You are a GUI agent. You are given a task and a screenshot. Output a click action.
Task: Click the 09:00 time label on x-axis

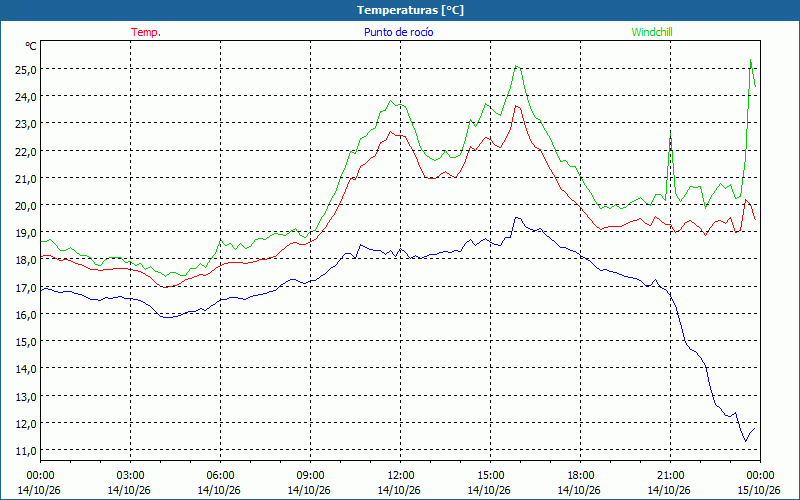tap(310, 476)
